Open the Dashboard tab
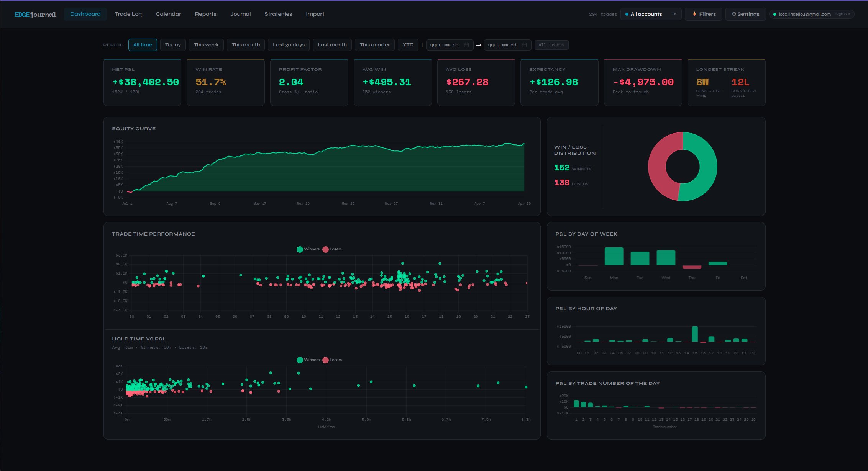Screen dimensions: 868x471 (85, 14)
